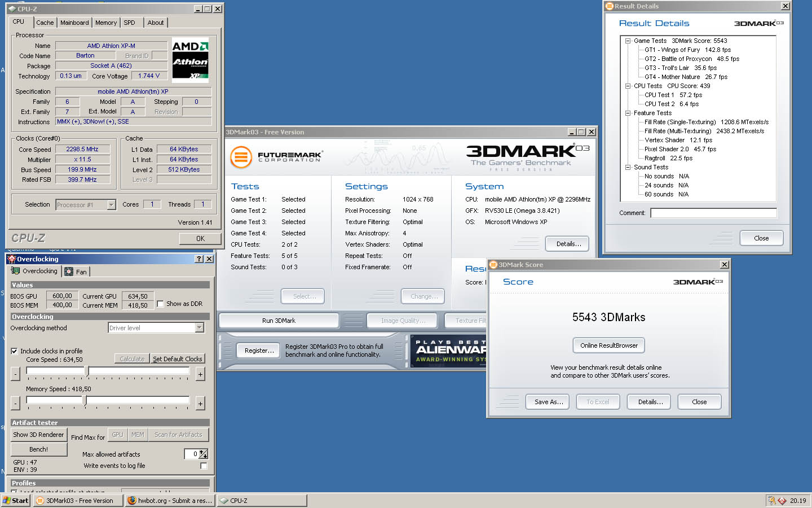This screenshot has width=812, height=508.
Task: Click the Register button in 3DMark03
Action: 259,351
